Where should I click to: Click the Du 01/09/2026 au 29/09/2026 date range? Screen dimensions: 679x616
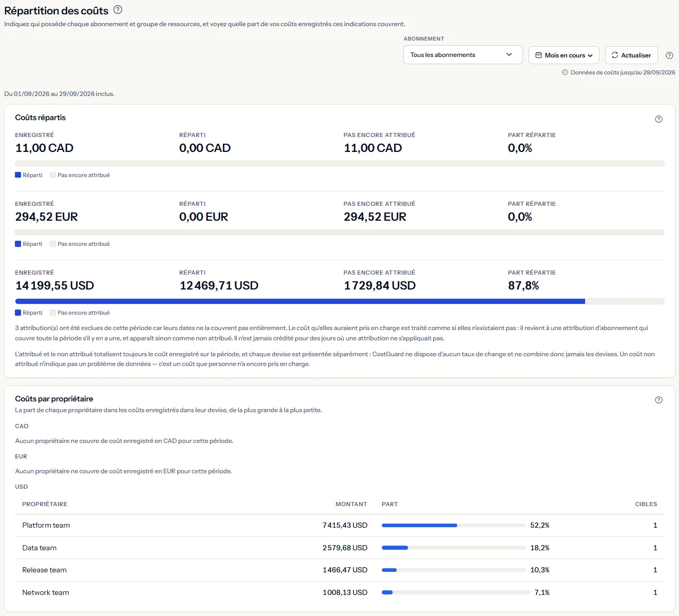pyautogui.click(x=59, y=94)
